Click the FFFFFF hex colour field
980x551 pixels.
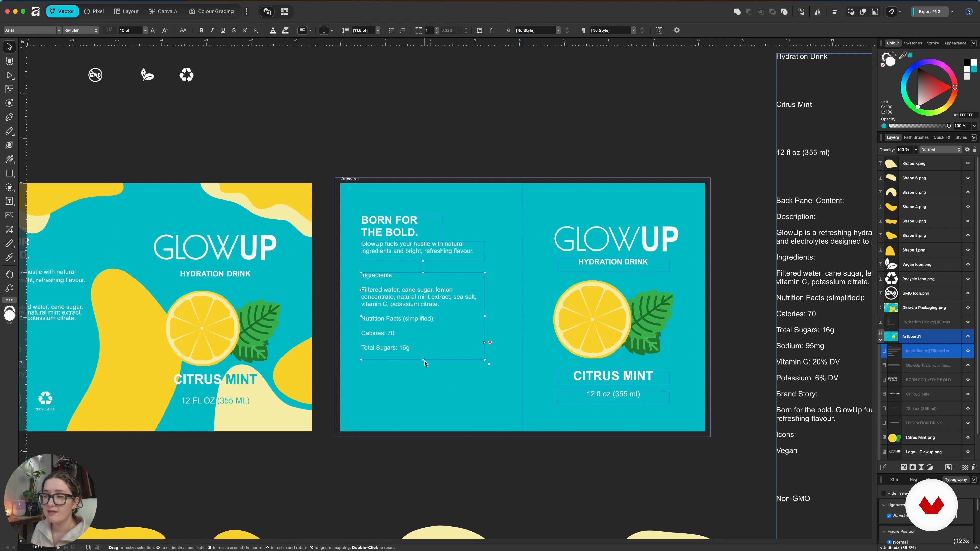coord(966,115)
